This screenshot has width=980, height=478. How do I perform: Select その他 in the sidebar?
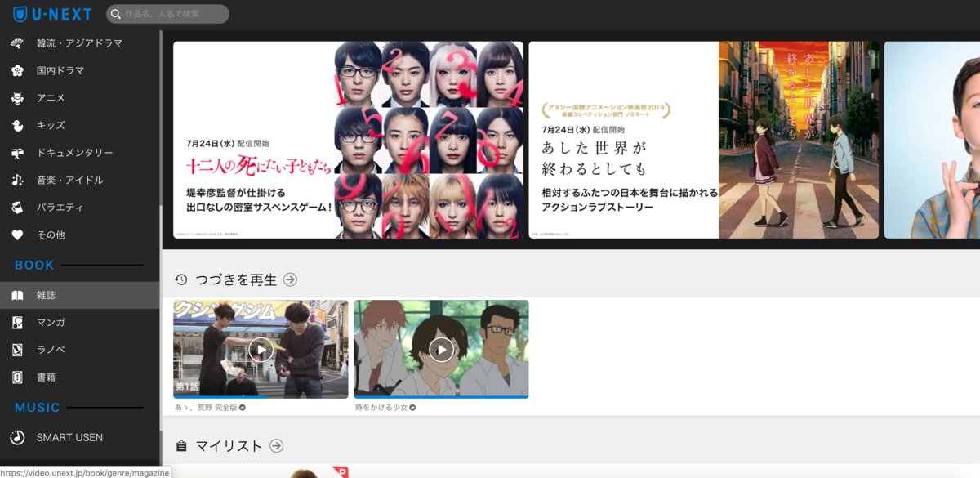[x=80, y=235]
